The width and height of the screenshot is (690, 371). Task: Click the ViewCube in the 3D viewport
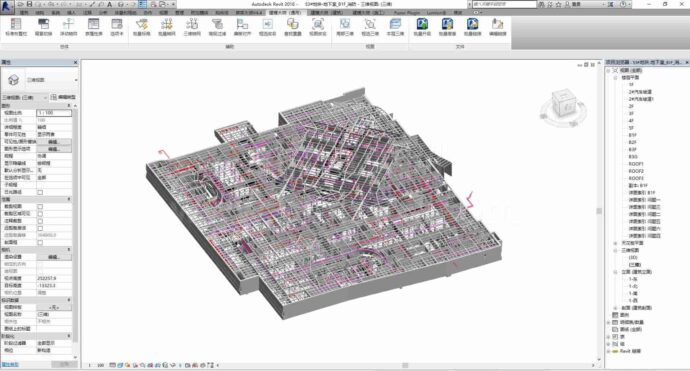[x=563, y=105]
